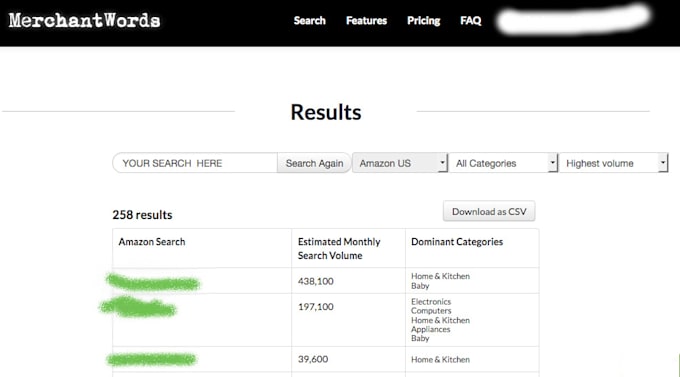
Task: Go to the Pricing page
Action: pyautogui.click(x=423, y=20)
